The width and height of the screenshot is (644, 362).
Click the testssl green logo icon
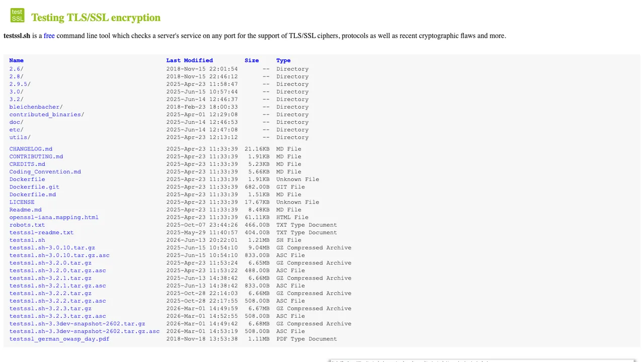pos(17,15)
